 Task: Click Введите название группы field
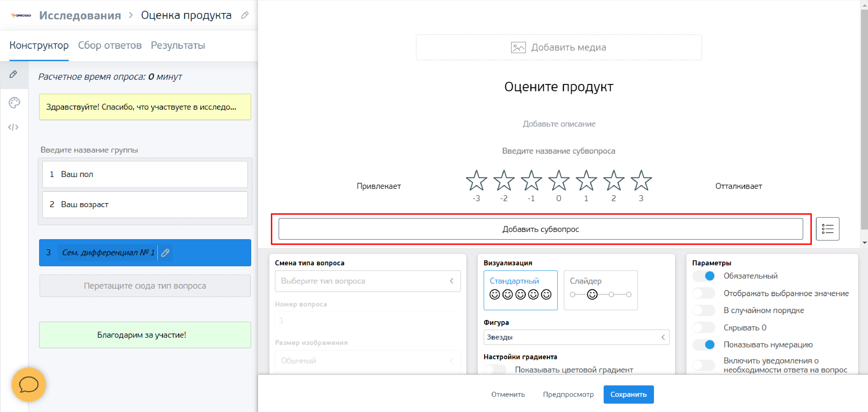(89, 150)
